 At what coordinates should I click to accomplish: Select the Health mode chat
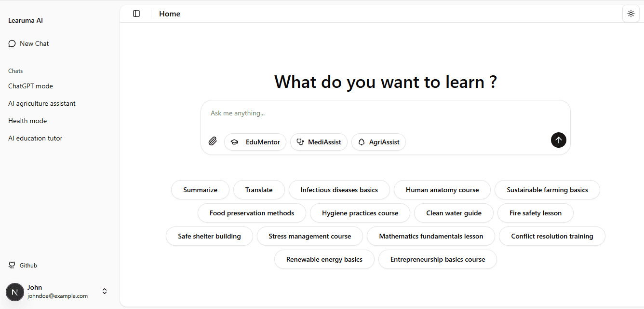click(27, 121)
